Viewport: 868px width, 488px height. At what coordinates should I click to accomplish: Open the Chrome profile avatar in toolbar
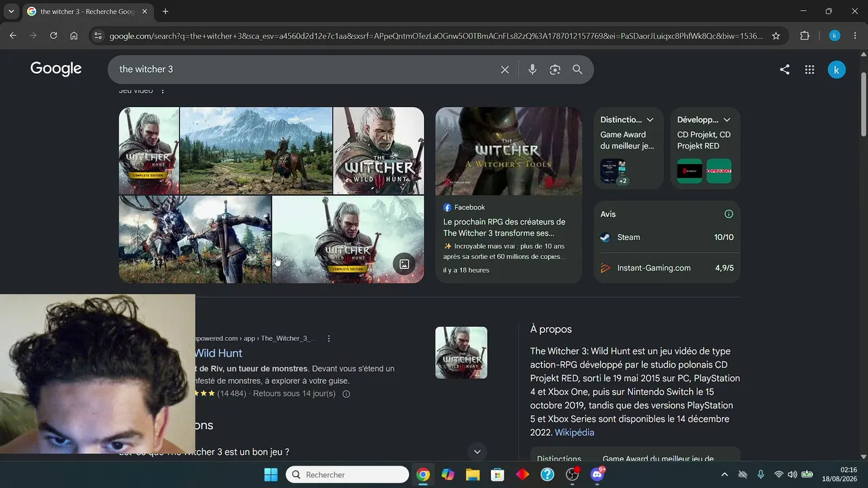click(x=835, y=36)
